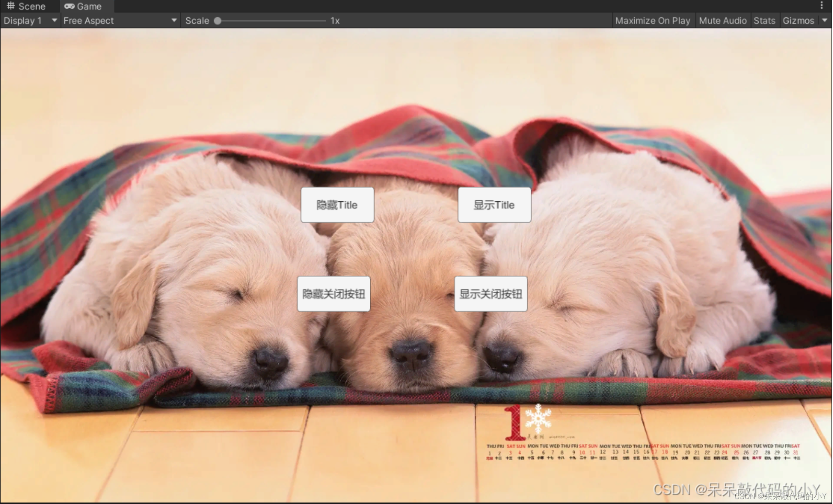Toggle the Stats overlay

point(764,21)
